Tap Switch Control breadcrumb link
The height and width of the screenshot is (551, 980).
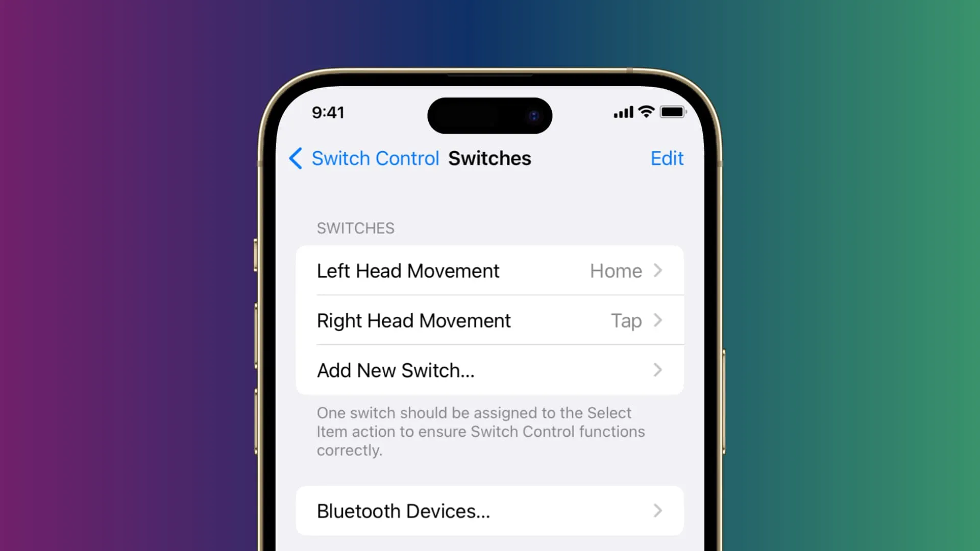pos(374,158)
